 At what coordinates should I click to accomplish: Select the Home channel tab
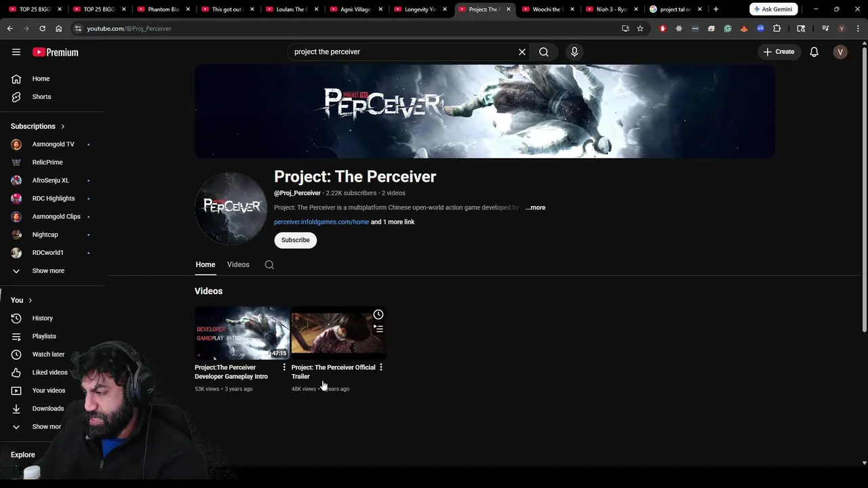[205, 265]
